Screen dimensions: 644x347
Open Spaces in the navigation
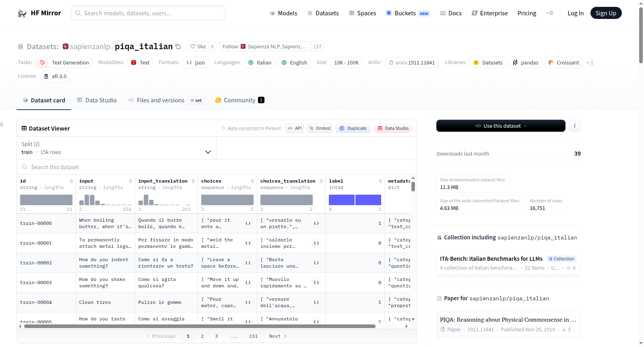pos(363,13)
